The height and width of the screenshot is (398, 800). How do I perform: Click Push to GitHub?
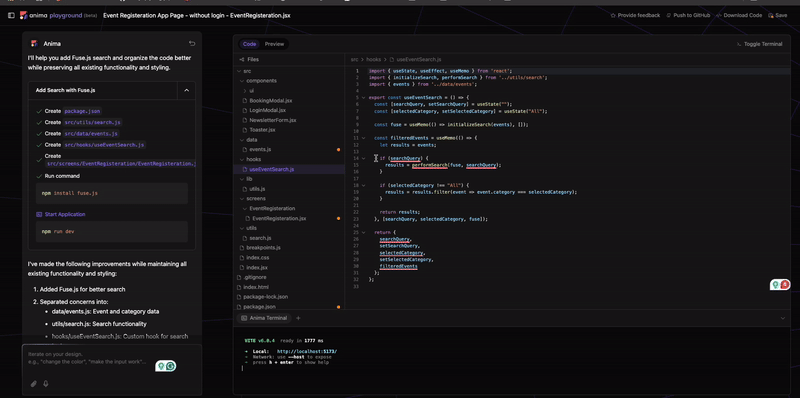[688, 15]
